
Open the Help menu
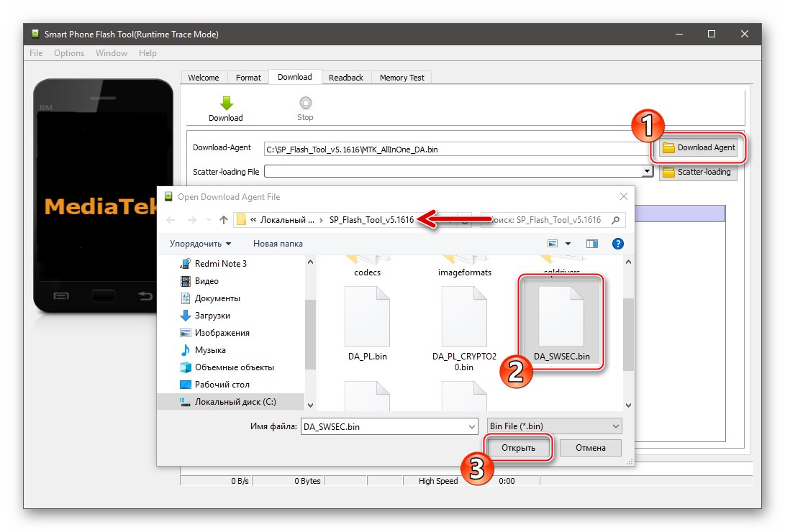[148, 53]
